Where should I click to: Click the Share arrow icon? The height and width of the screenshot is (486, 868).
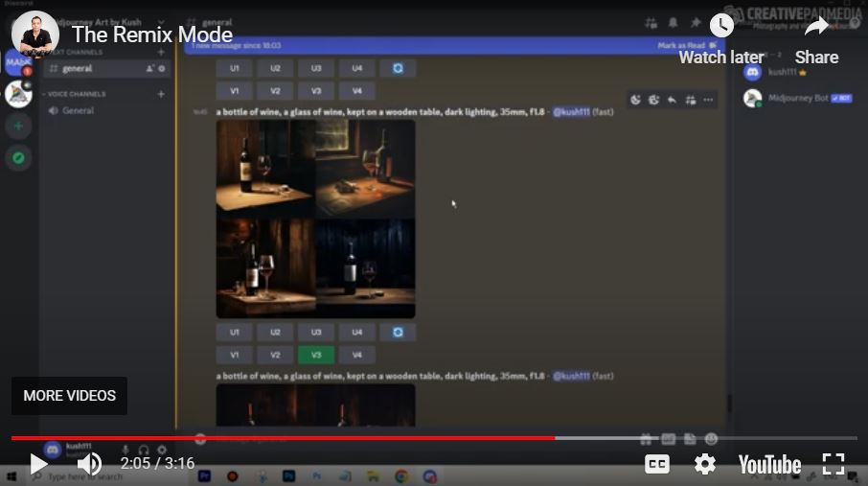coord(816,26)
